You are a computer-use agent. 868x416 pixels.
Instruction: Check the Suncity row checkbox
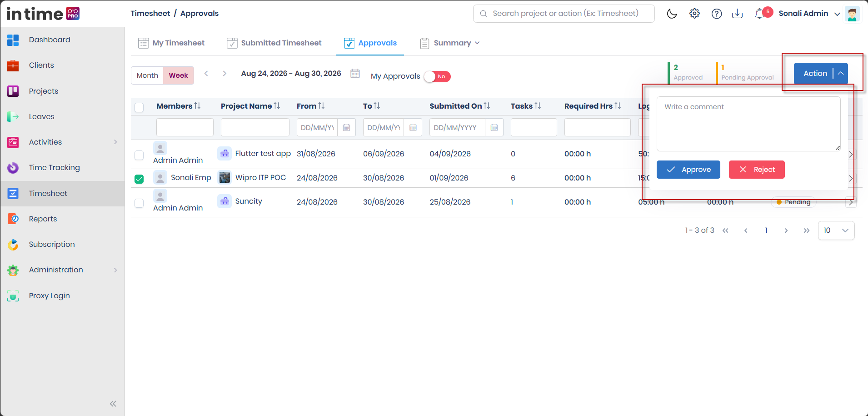[x=139, y=203]
